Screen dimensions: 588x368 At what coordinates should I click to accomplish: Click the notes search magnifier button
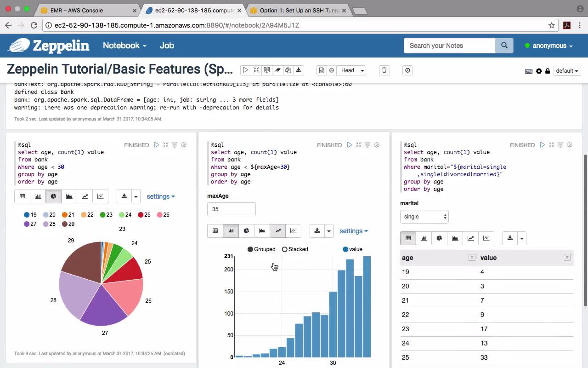pyautogui.click(x=504, y=46)
